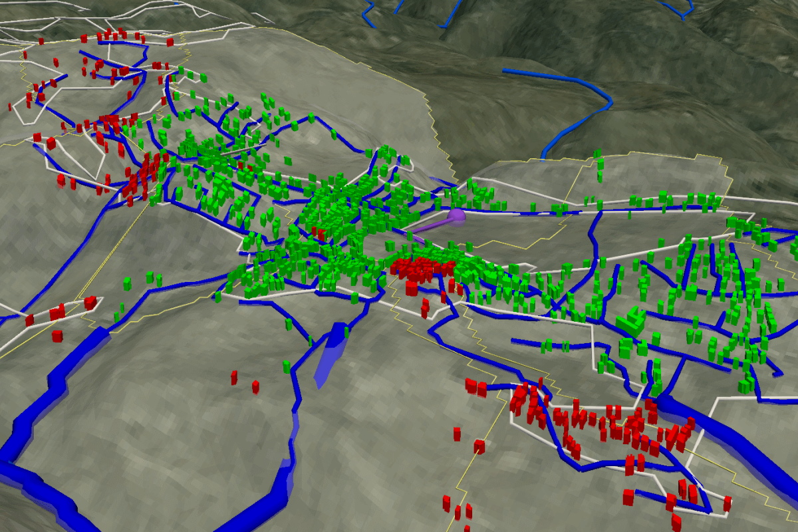Viewport: 798px width, 532px height.
Task: Select the pair of isolated red blocks on empty hillside
Action: [244, 382]
